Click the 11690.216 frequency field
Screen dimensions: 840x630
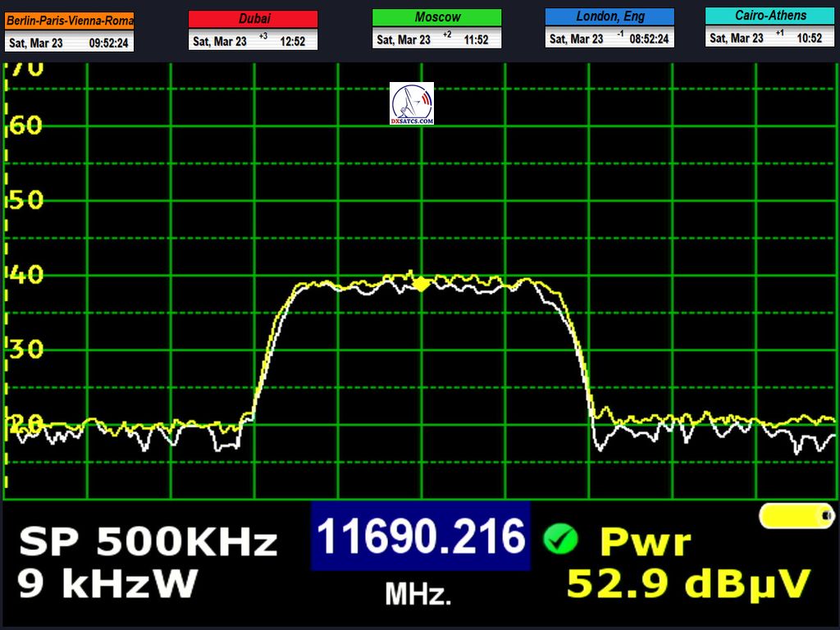[x=420, y=537]
